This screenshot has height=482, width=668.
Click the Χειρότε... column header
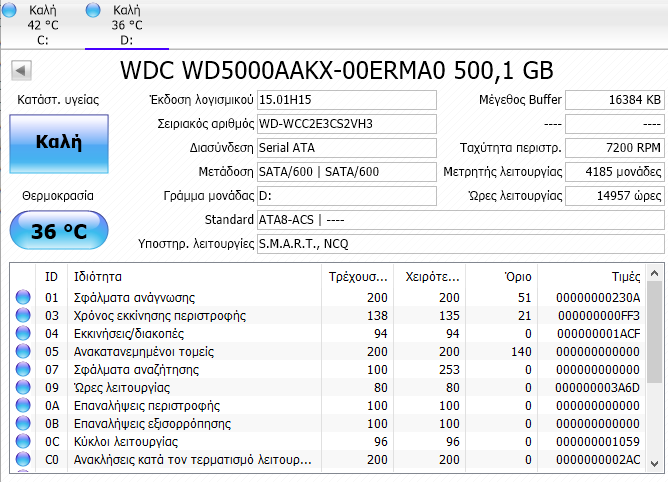(x=429, y=277)
